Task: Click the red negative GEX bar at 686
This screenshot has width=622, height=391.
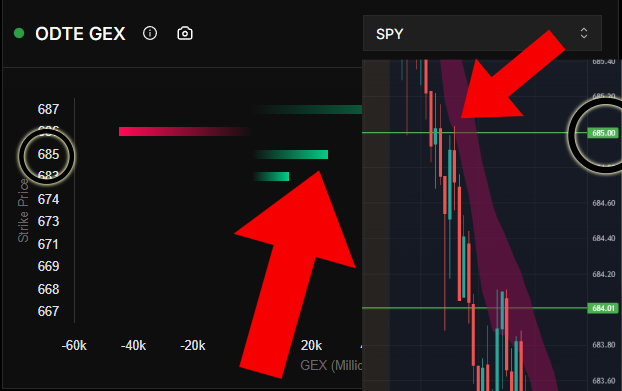Action: (x=185, y=131)
